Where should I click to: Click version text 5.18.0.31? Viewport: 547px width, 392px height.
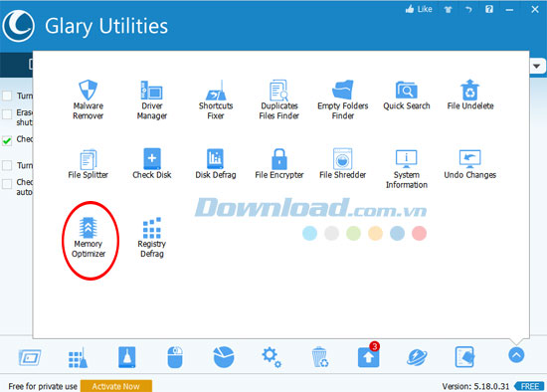pos(475,386)
